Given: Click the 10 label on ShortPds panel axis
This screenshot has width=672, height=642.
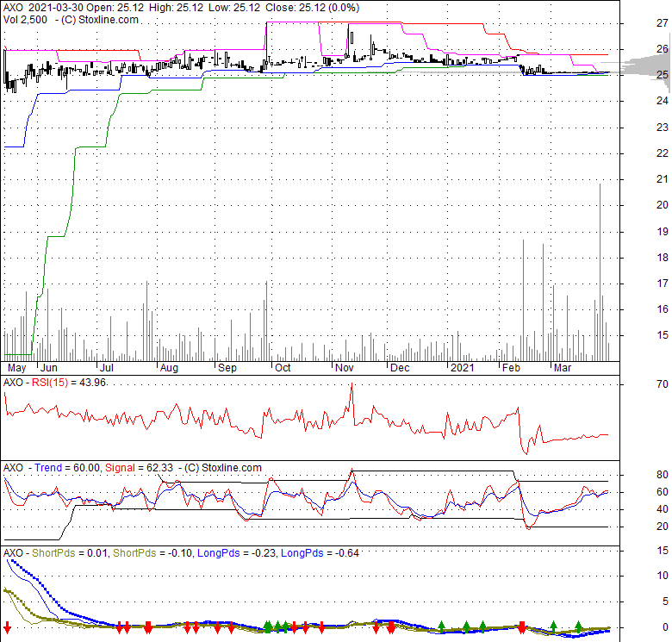Looking at the screenshot, I should click(663, 576).
